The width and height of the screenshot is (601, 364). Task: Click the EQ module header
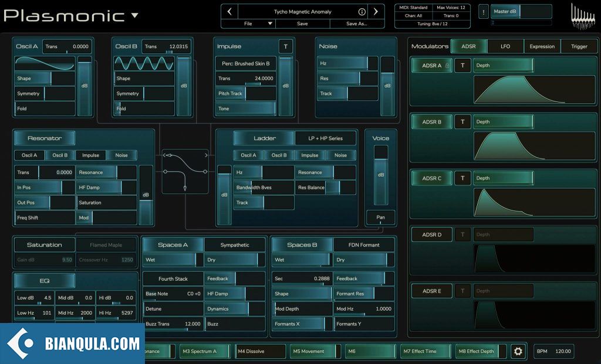coord(45,281)
